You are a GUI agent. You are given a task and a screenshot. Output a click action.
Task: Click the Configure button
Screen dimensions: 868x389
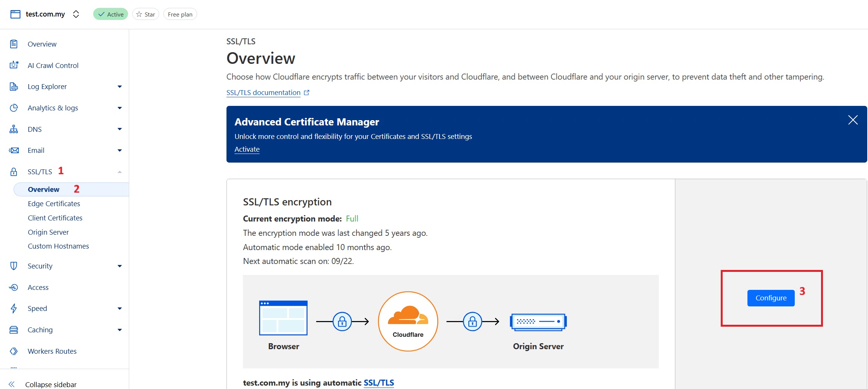pos(771,298)
